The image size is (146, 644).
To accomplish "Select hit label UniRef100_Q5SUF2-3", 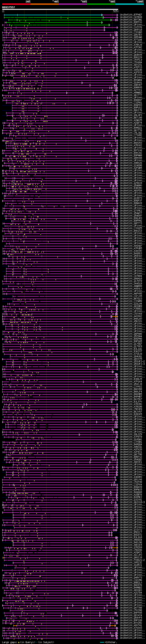I will point(132,364).
